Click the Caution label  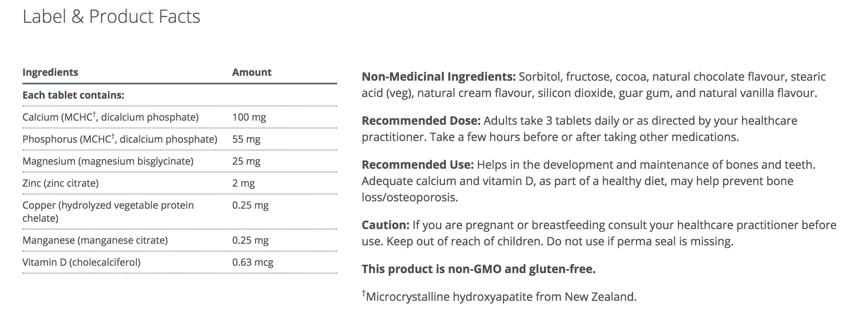(385, 225)
